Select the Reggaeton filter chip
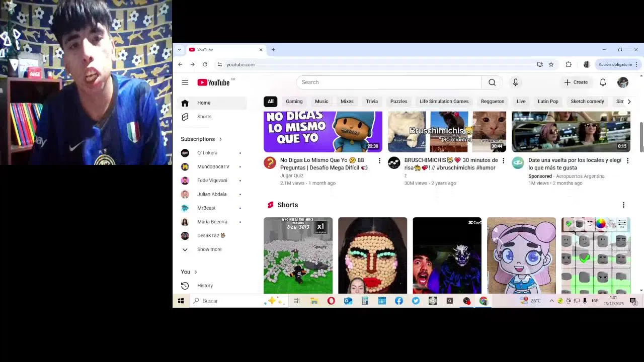 pos(493,102)
